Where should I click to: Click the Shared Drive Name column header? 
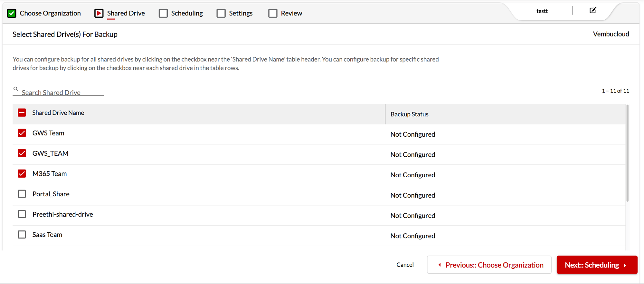click(x=58, y=113)
